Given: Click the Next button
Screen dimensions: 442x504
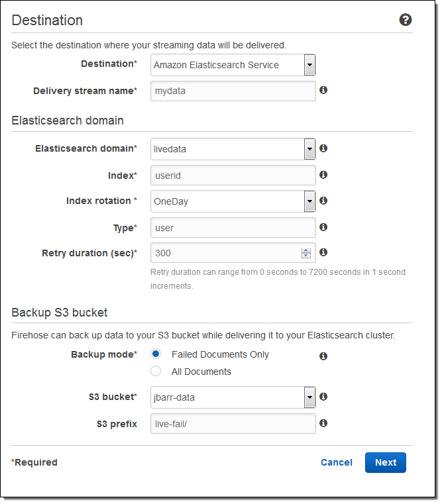Looking at the screenshot, I should 385,462.
